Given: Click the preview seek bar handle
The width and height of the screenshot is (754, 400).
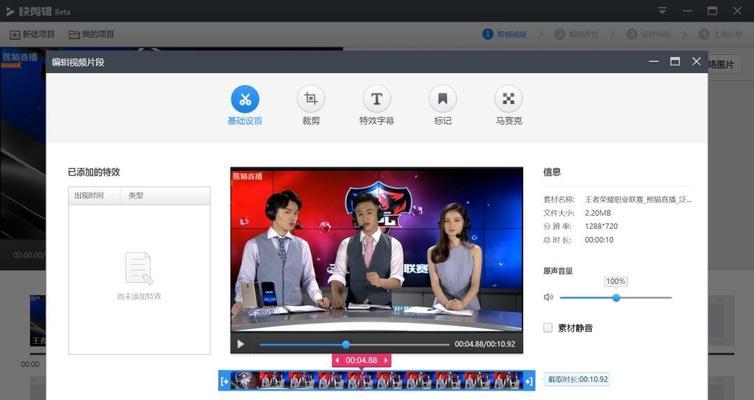Looking at the screenshot, I should click(x=346, y=344).
